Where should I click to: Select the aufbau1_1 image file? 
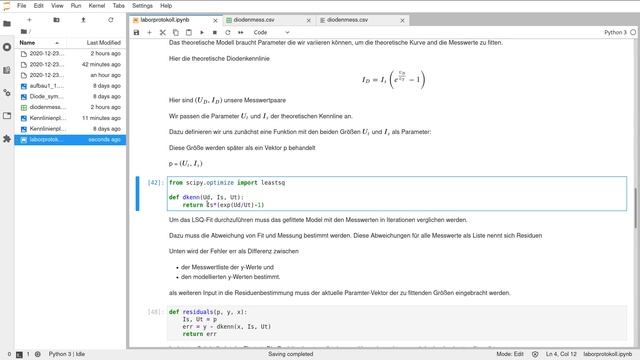pos(70,86)
